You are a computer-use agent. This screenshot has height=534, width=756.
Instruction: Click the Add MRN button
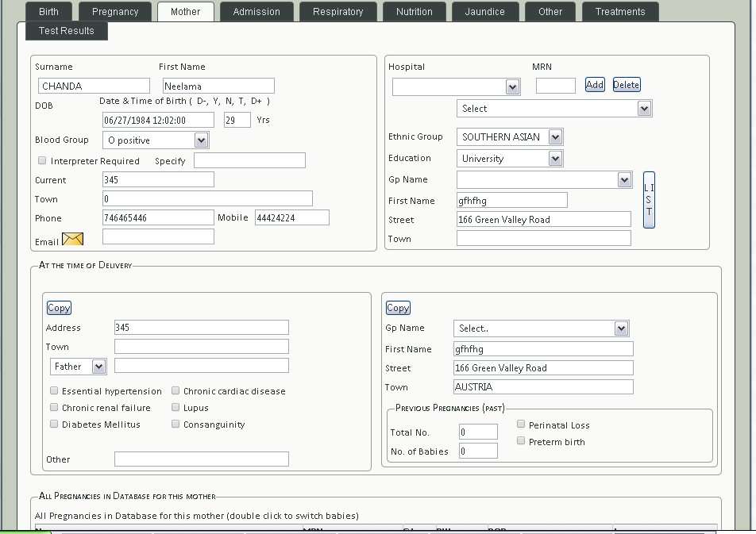tap(595, 85)
